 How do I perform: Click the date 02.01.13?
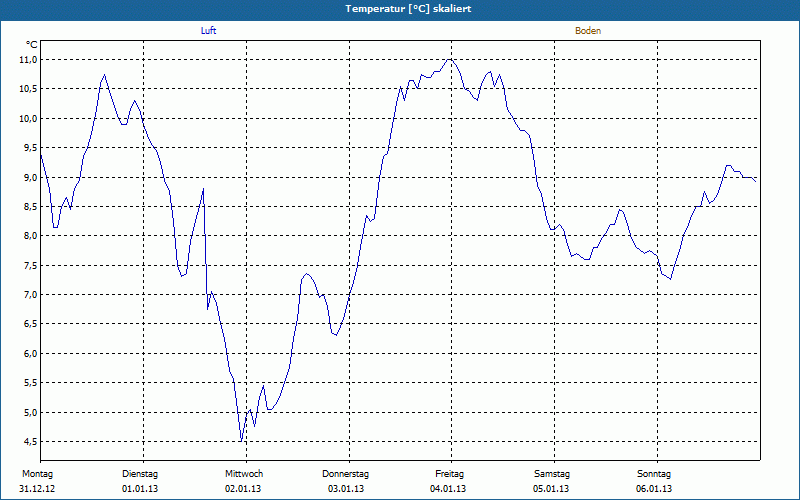243,489
